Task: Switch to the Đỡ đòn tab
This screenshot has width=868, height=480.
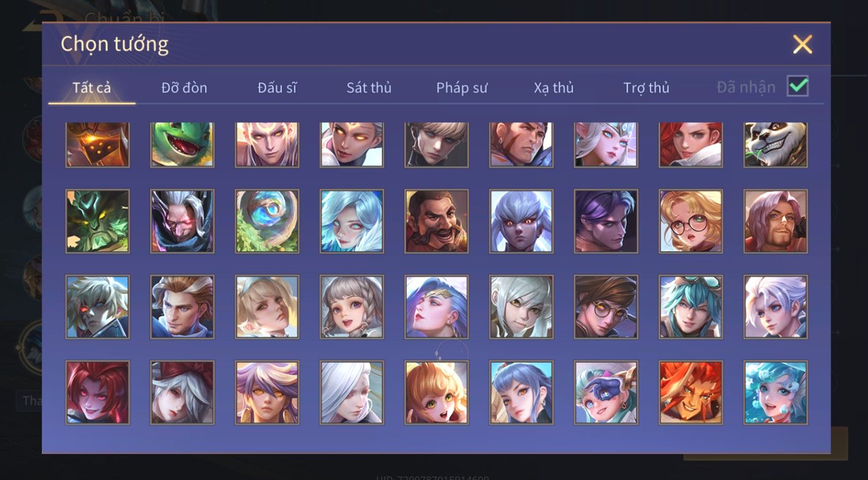Action: [184, 88]
